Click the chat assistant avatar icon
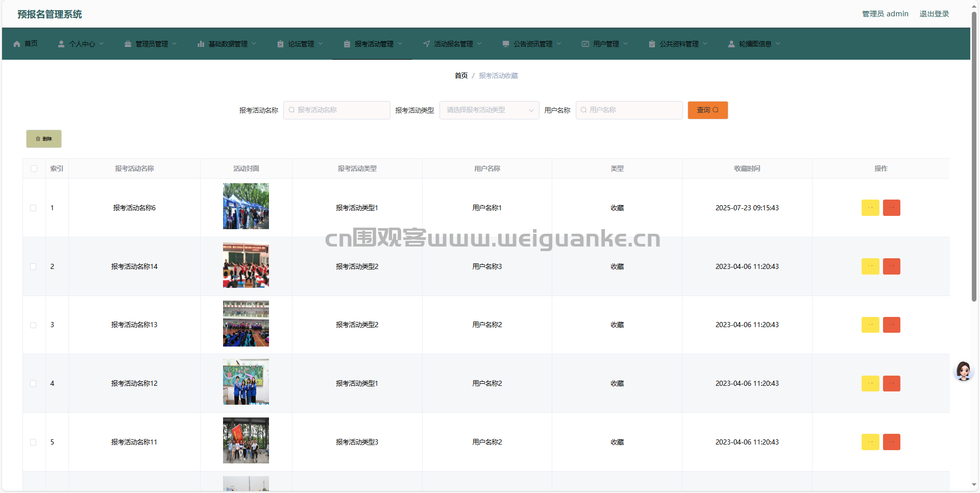Screen dimensions: 980x493 964,371
